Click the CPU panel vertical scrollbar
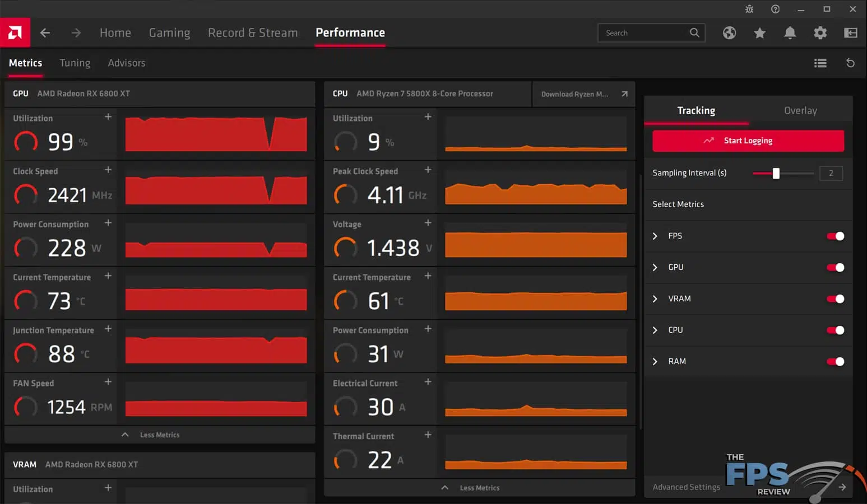This screenshot has height=504, width=867. [641, 302]
